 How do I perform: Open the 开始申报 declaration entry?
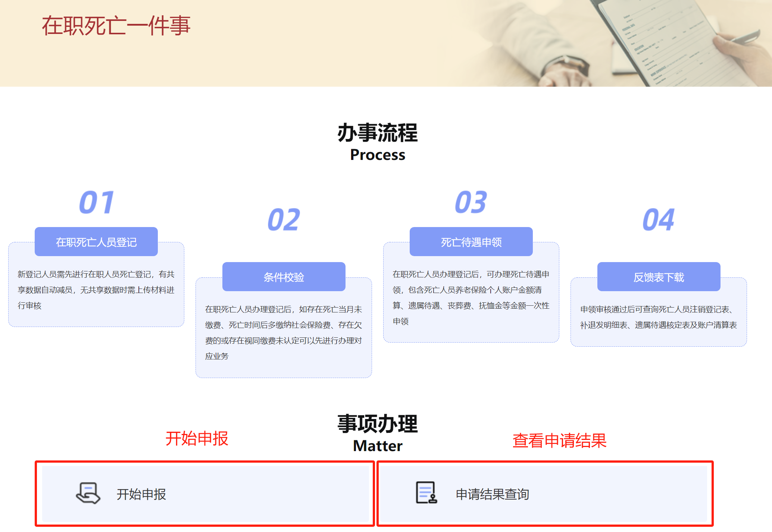click(205, 494)
